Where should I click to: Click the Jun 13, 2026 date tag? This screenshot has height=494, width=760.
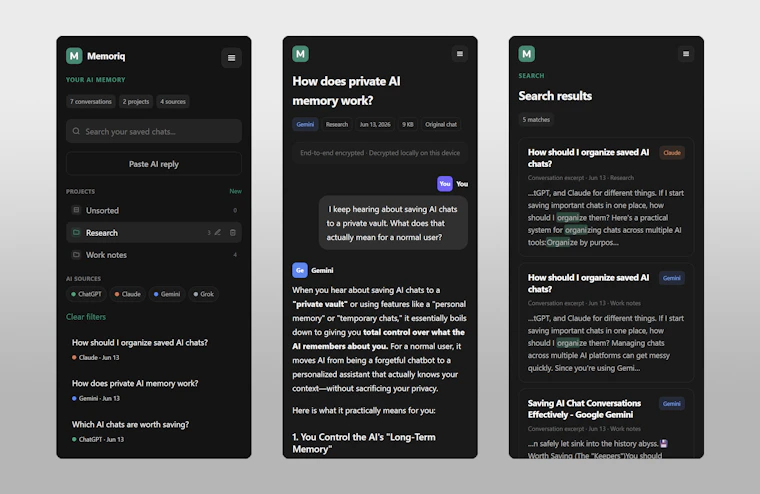pyautogui.click(x=375, y=124)
